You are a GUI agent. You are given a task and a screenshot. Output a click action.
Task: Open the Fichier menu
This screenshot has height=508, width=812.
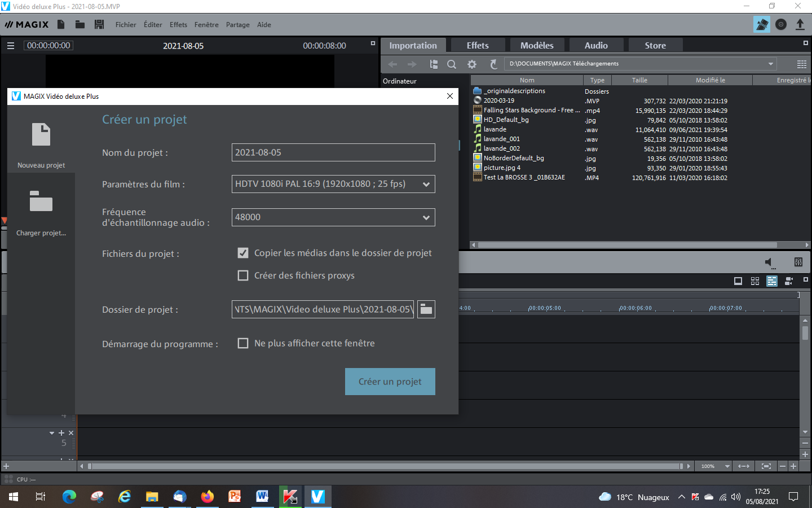[126, 25]
